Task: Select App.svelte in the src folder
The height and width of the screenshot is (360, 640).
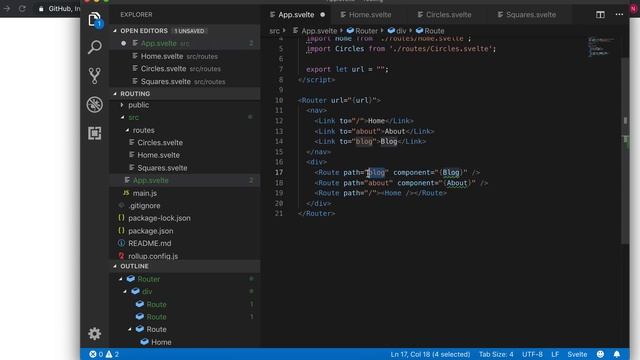Action: click(185, 180)
